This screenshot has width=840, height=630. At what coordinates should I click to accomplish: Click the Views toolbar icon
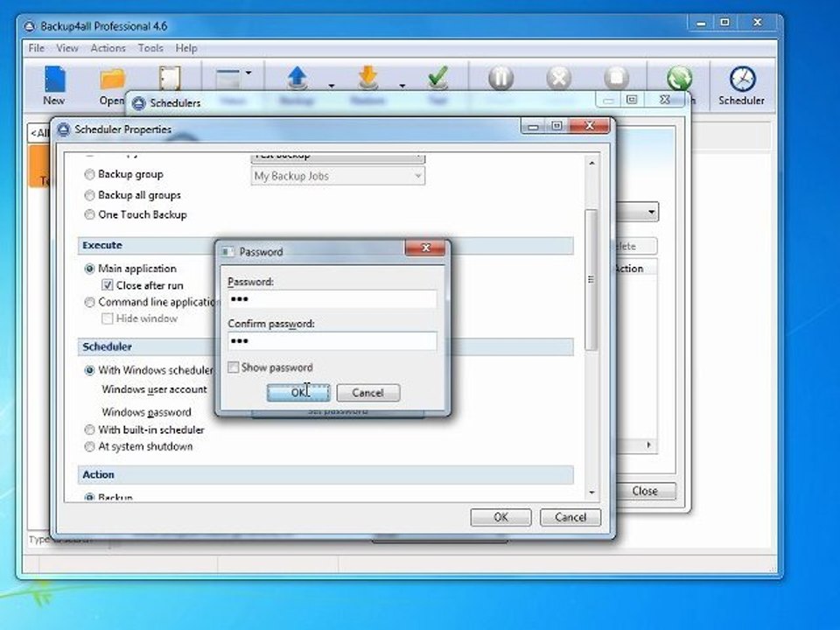click(227, 78)
